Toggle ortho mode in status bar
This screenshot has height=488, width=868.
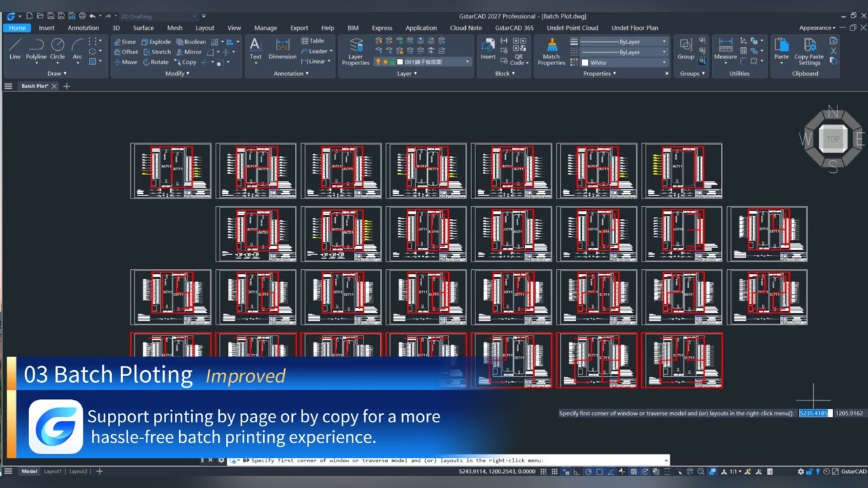coord(576,471)
